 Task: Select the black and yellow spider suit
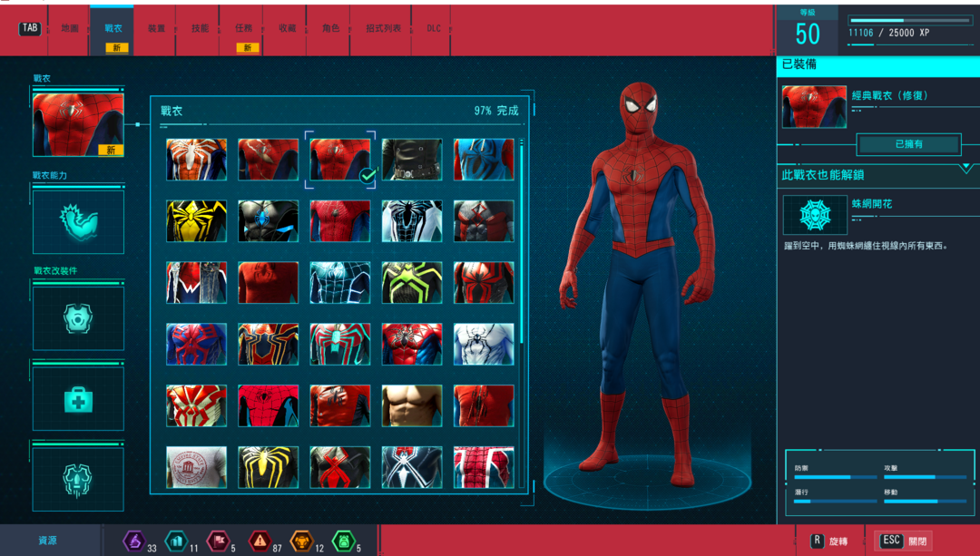pyautogui.click(x=196, y=220)
